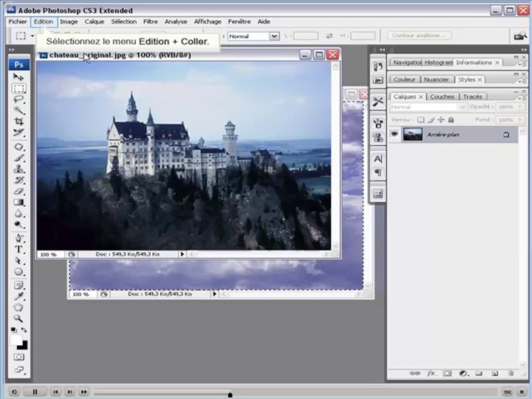Open the Style dropdown showing Normal

274,36
